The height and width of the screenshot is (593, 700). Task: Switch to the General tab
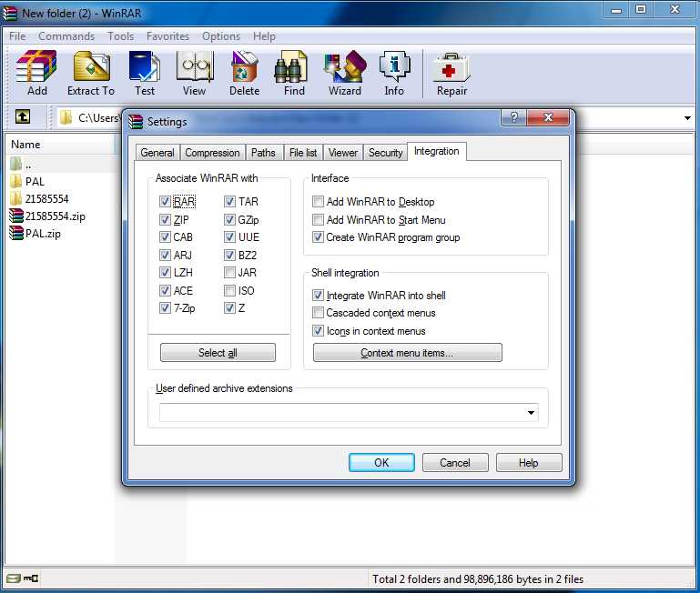tap(157, 153)
